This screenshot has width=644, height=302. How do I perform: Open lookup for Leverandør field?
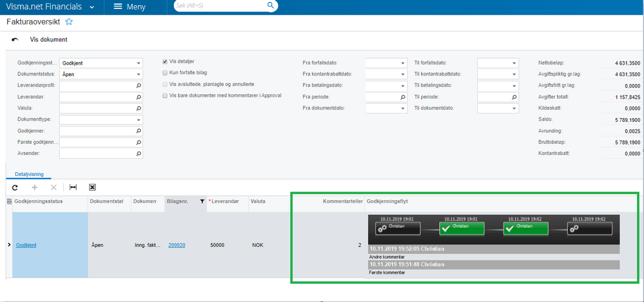pos(139,97)
